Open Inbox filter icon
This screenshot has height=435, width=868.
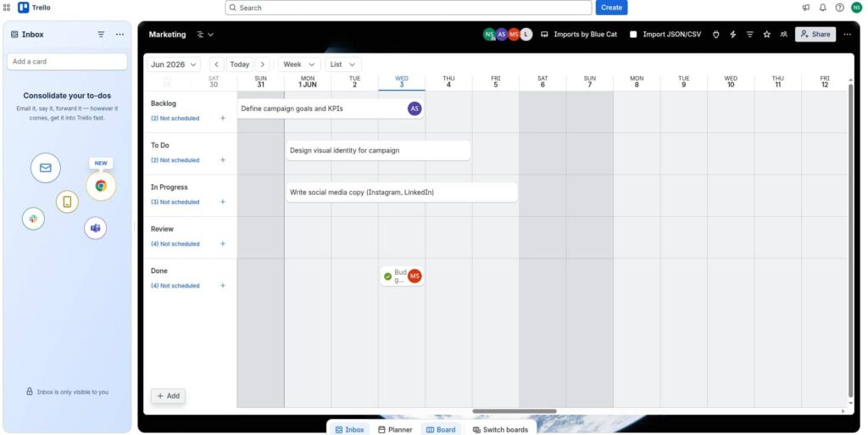[x=101, y=34]
